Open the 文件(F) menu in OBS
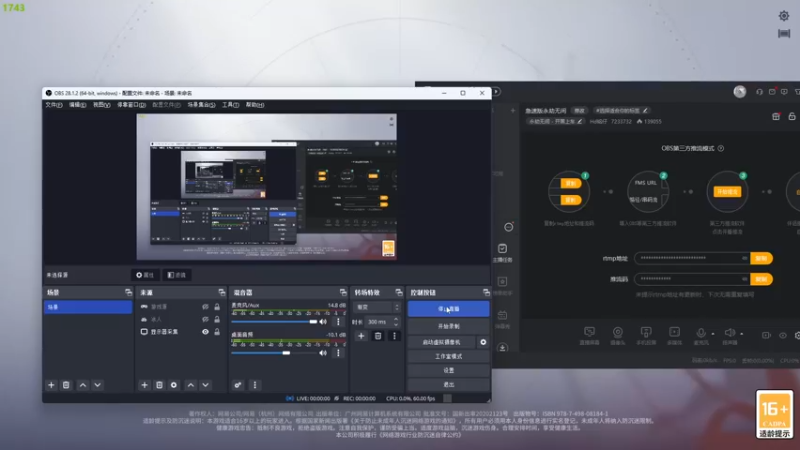The width and height of the screenshot is (800, 450). tap(54, 105)
